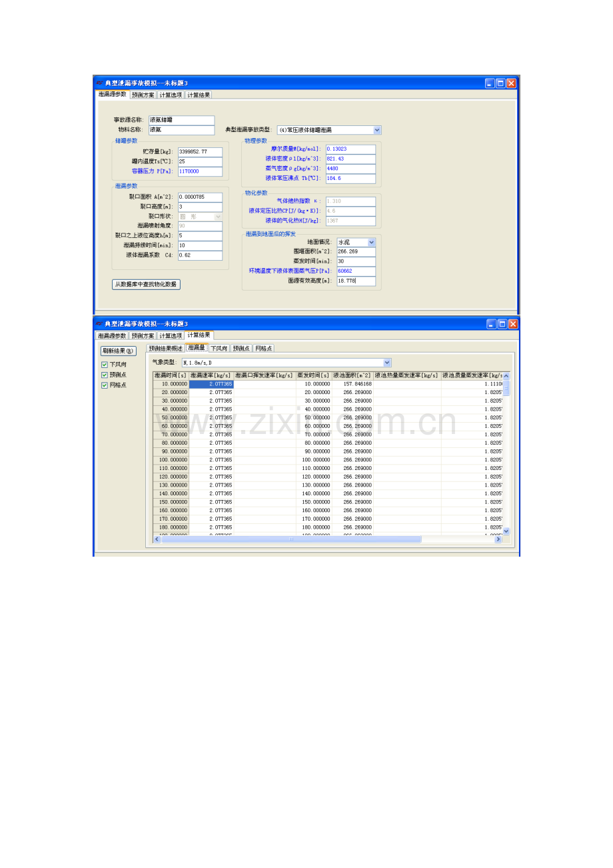Click 从数据库中查找物化数据 button
Viewport: 613px width, 868px height.
[146, 284]
